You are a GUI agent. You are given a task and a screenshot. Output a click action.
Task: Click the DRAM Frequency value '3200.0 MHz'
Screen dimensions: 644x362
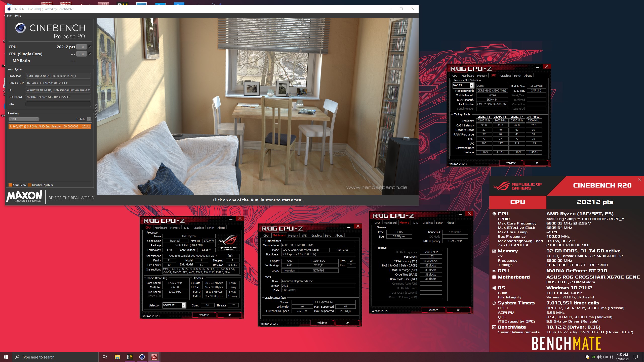tap(431, 252)
